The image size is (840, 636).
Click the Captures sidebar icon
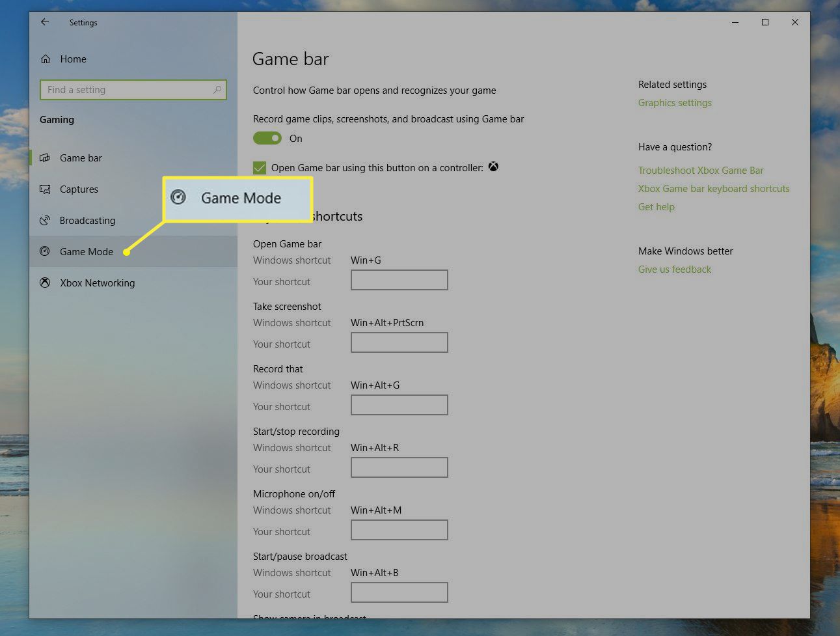(45, 189)
